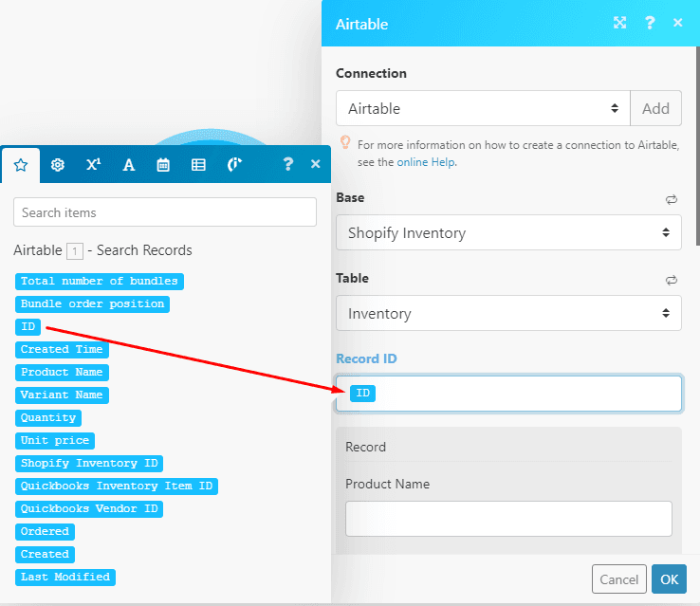The width and height of the screenshot is (700, 606).
Task: Click the Search items field
Action: coord(165,212)
